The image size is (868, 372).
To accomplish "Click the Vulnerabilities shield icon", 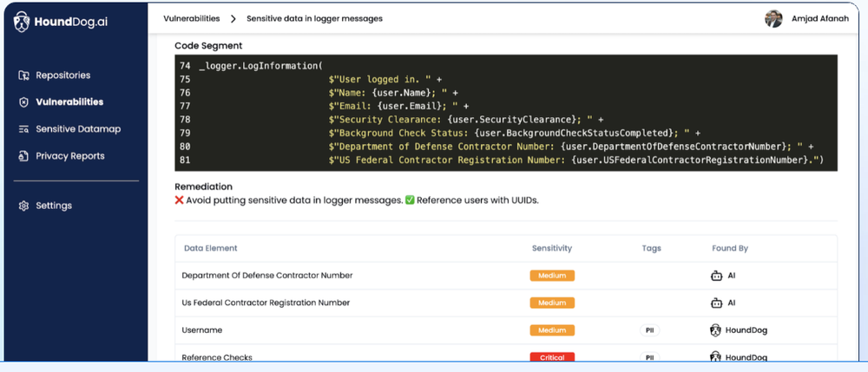I will (24, 102).
